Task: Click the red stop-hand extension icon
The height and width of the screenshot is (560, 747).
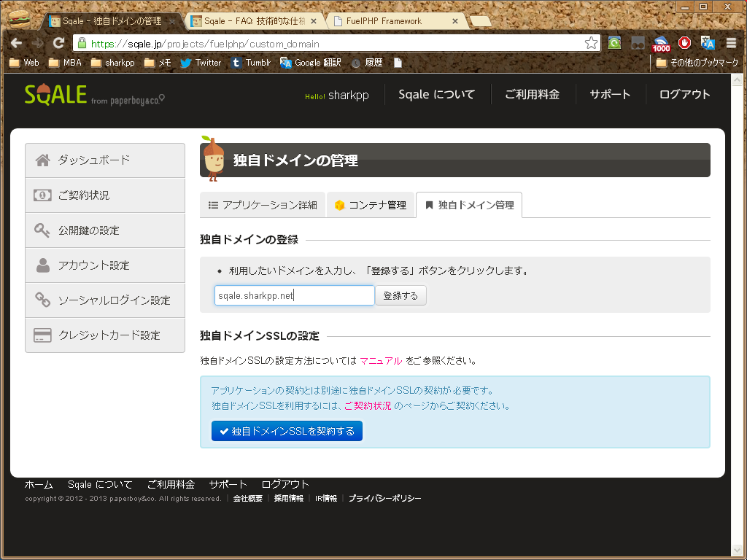Action: click(x=684, y=43)
